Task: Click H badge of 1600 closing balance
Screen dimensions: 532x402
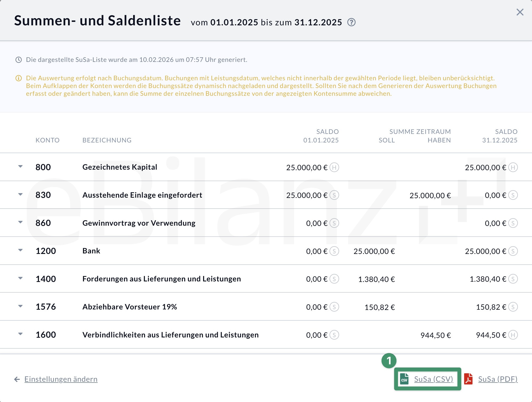Action: [513, 335]
